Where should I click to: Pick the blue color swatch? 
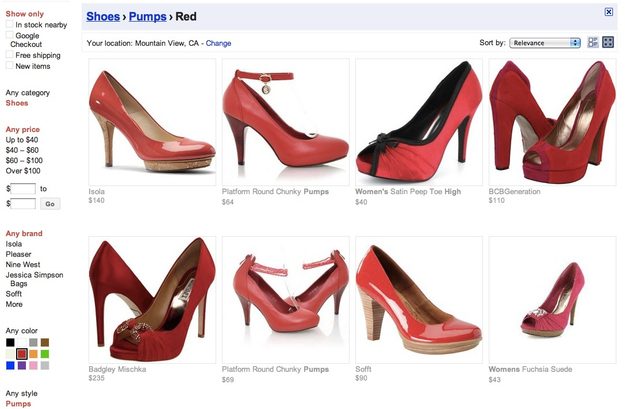(x=10, y=366)
